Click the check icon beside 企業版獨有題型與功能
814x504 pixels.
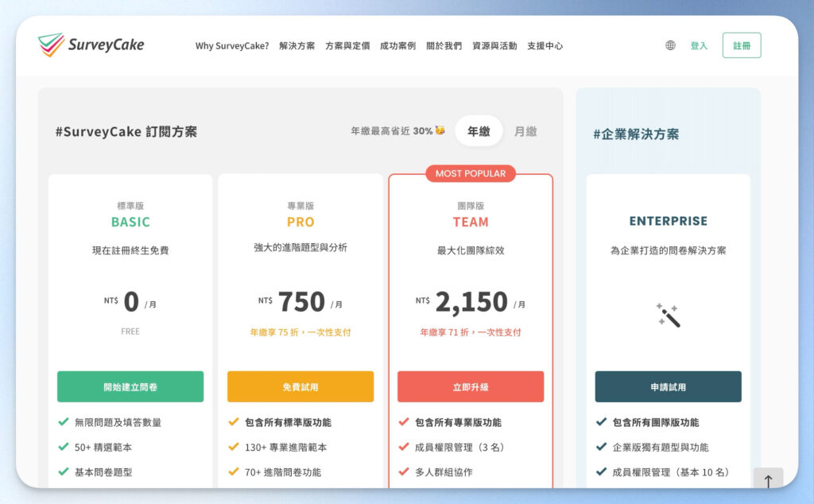(x=601, y=447)
